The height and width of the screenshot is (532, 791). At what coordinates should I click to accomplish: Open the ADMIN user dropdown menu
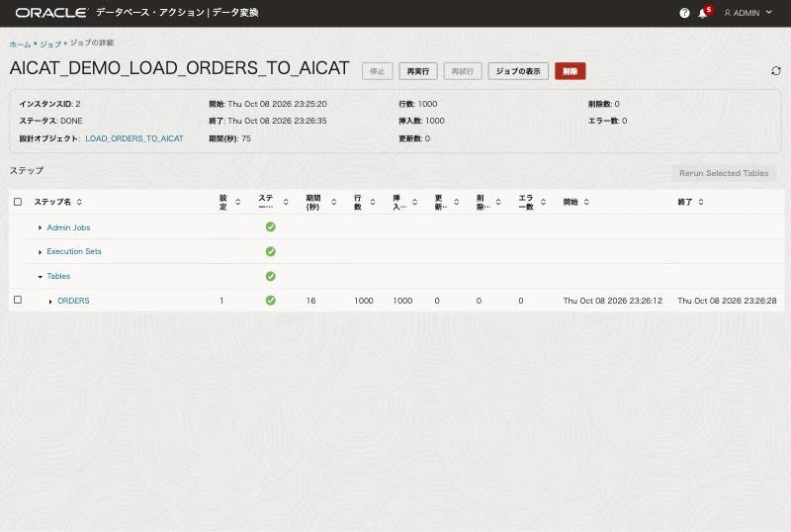pyautogui.click(x=748, y=13)
